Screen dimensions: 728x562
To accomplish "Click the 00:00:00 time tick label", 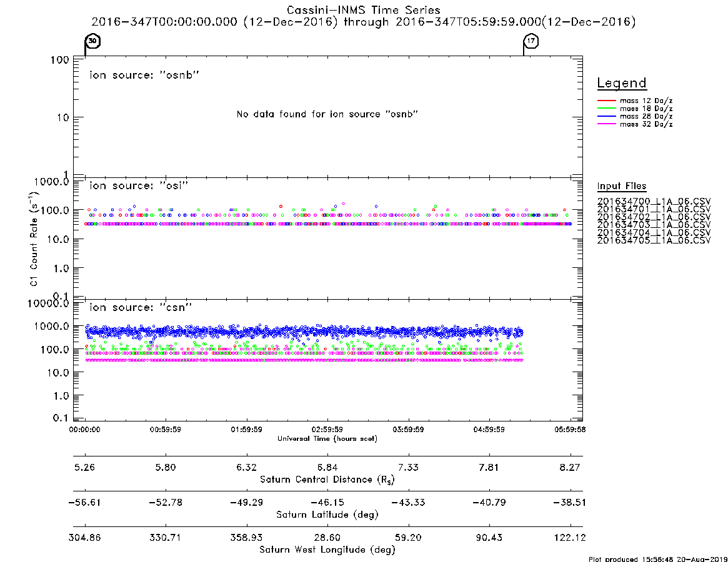I will (84, 430).
